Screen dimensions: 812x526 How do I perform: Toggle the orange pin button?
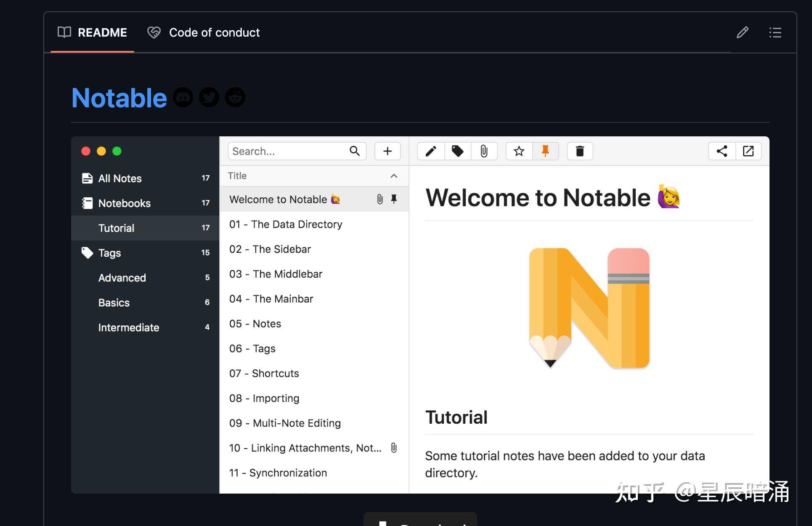pyautogui.click(x=546, y=151)
